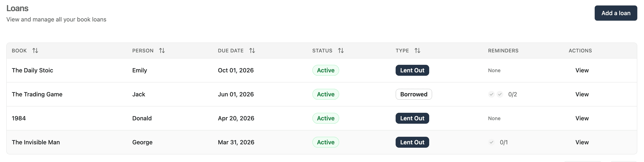View The Daily Stoic loan
Viewport: 644px width, 162px height.
tap(582, 70)
